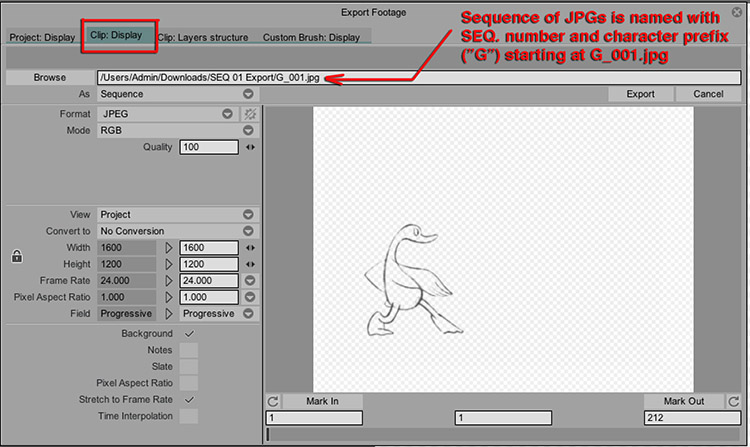Click the project Pixel Aspect Ratio value 1.000
The width and height of the screenshot is (750, 447).
coord(127,297)
